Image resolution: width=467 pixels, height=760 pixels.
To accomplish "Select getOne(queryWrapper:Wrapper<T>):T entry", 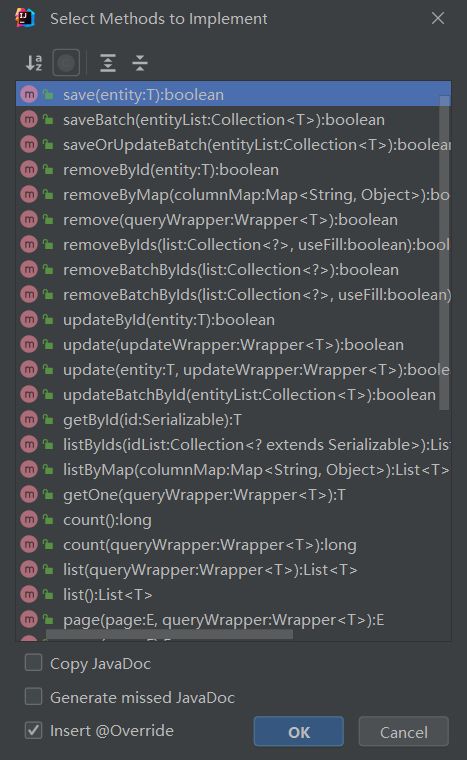I will coord(233,494).
